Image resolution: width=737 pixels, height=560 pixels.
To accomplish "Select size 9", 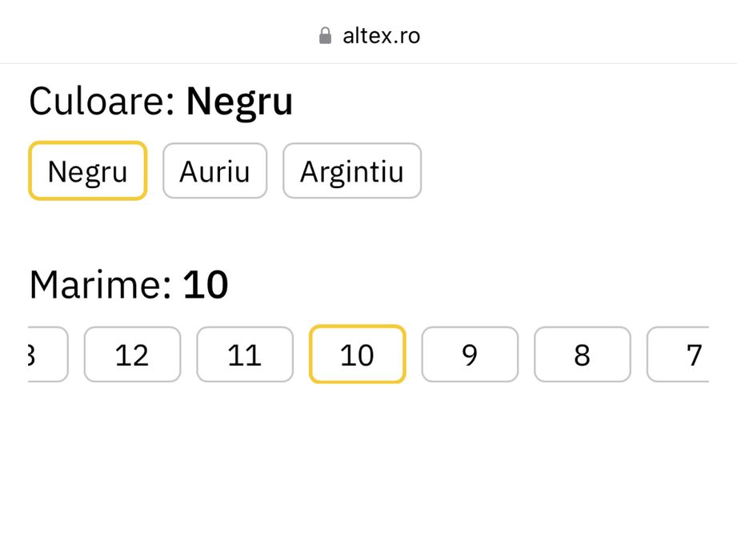I will click(x=470, y=354).
